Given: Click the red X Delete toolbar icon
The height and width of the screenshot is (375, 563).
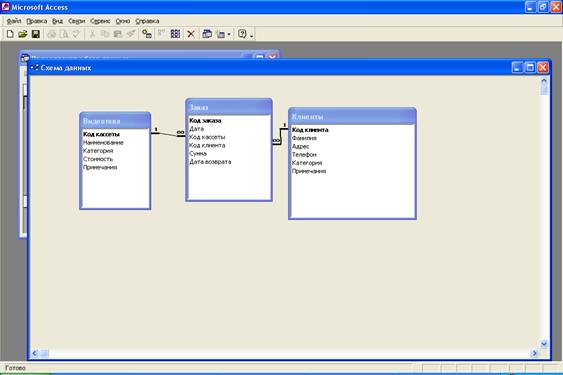Looking at the screenshot, I should pyautogui.click(x=191, y=34).
